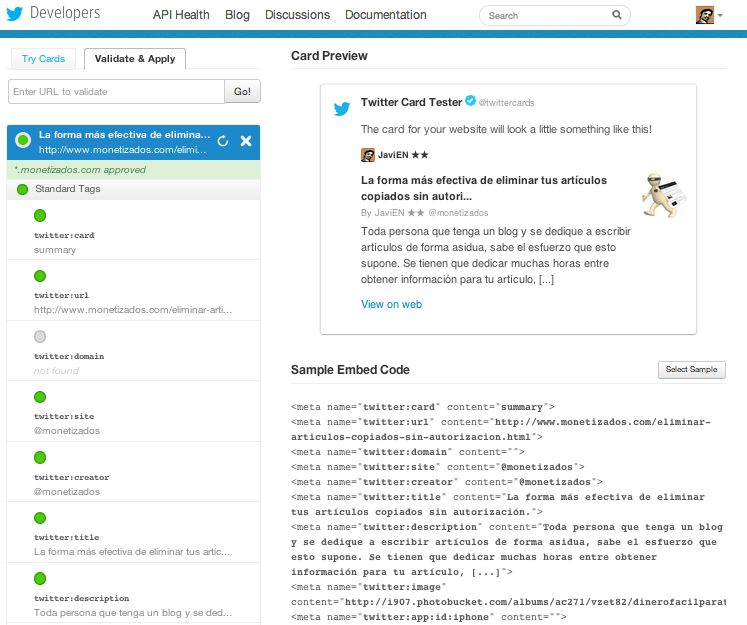Click the search magnifier icon

[x=616, y=15]
